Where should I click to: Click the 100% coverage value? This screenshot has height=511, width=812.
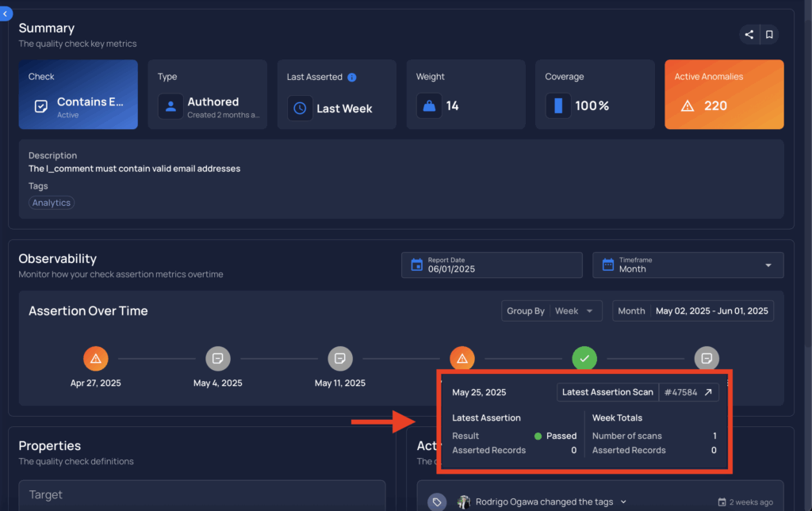point(592,105)
